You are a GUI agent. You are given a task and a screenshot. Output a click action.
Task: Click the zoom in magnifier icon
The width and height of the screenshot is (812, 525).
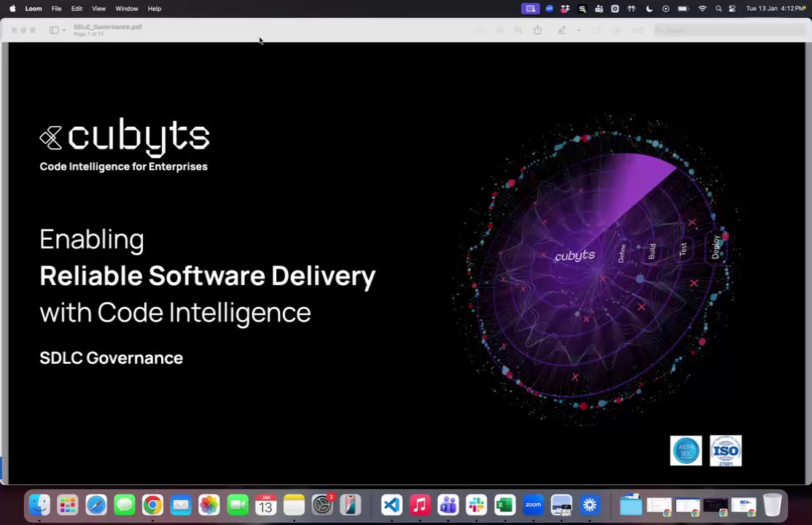(518, 30)
